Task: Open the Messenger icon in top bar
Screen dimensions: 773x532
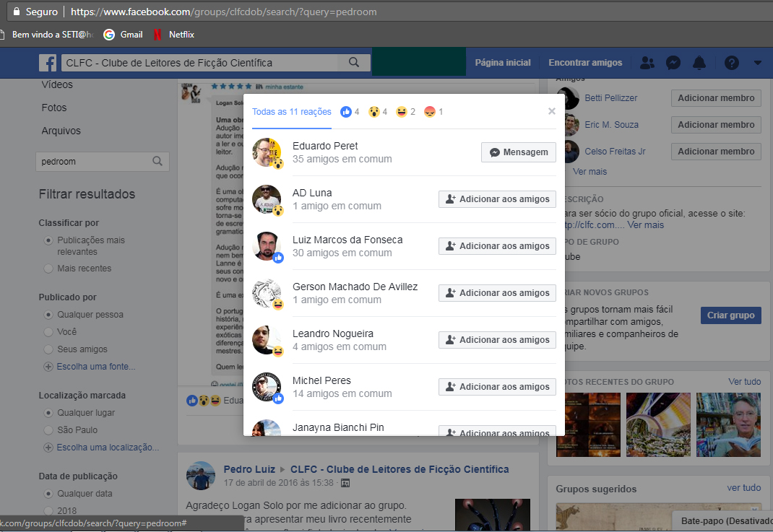Action: point(673,63)
